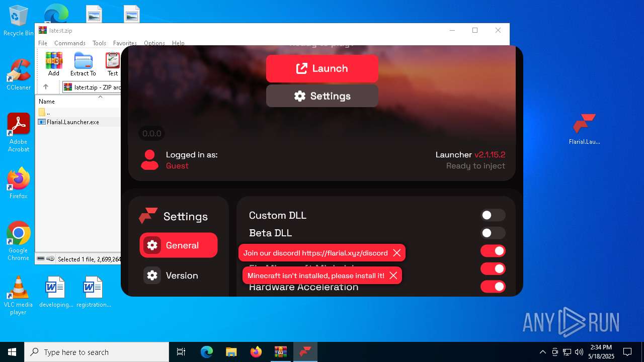Click the red Launch button
This screenshot has height=362, width=644.
322,68
